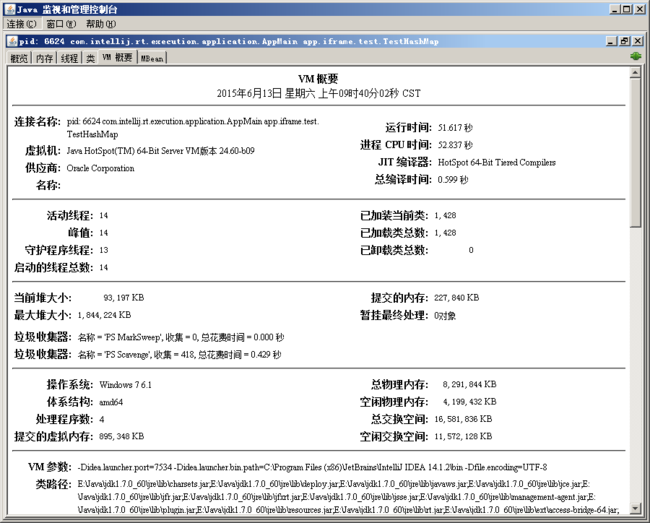650x523 pixels.
Task: Click the 连接名称 value pid: 6624
Action: pyautogui.click(x=193, y=128)
